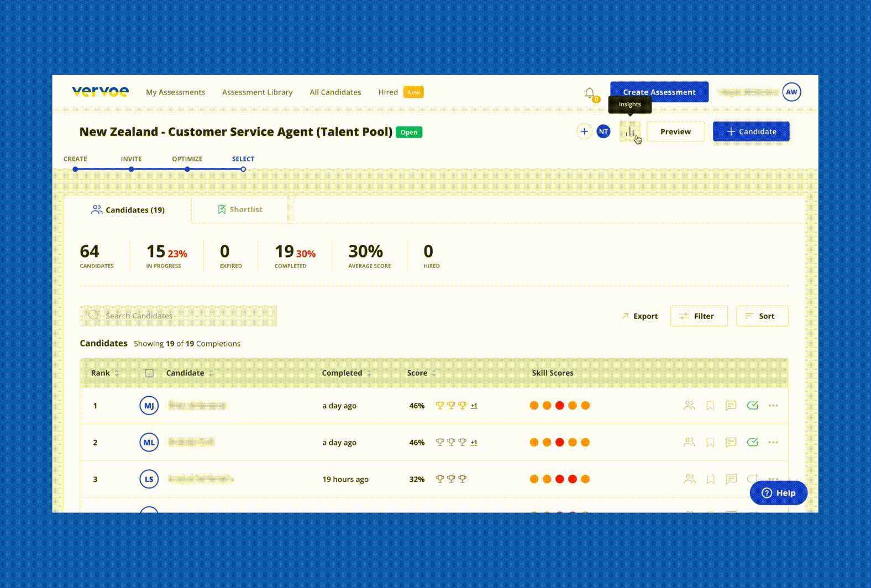The image size is (871, 588).
Task: Bookmark the rank 2 candidate
Action: point(710,442)
